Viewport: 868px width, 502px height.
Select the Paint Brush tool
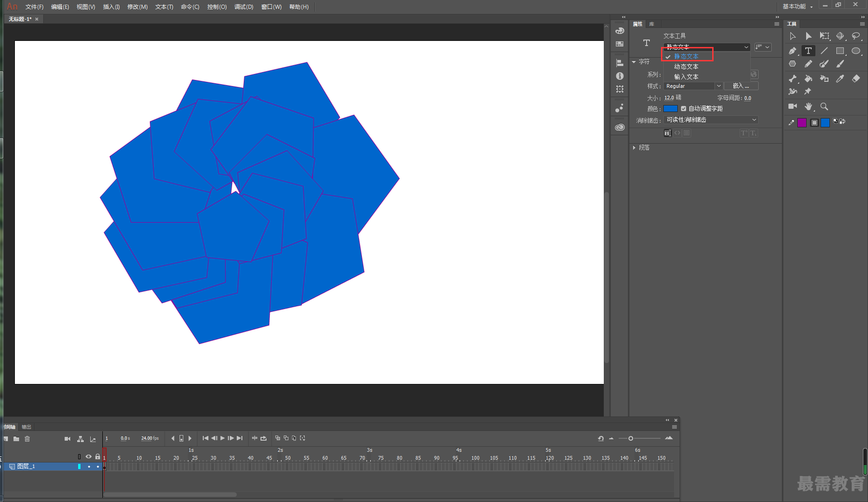pyautogui.click(x=824, y=64)
